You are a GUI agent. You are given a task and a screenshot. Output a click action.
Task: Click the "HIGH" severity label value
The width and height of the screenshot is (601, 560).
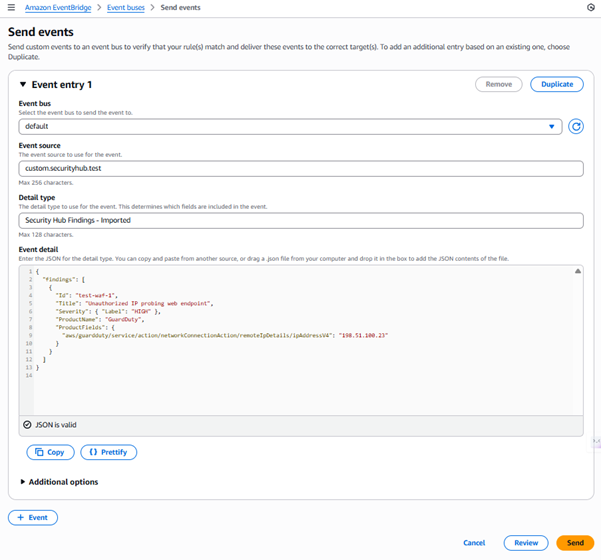(x=141, y=312)
